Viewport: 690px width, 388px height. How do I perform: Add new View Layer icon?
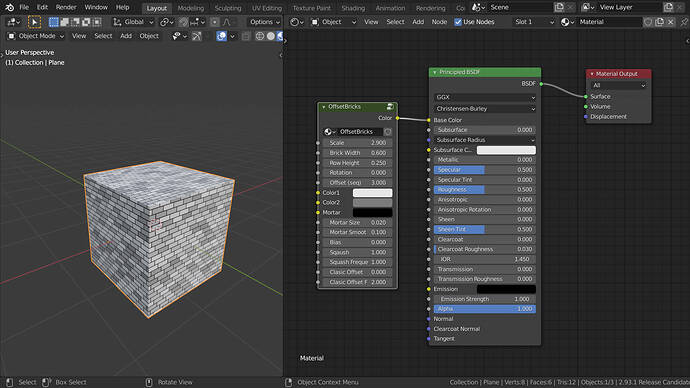tap(668, 7)
